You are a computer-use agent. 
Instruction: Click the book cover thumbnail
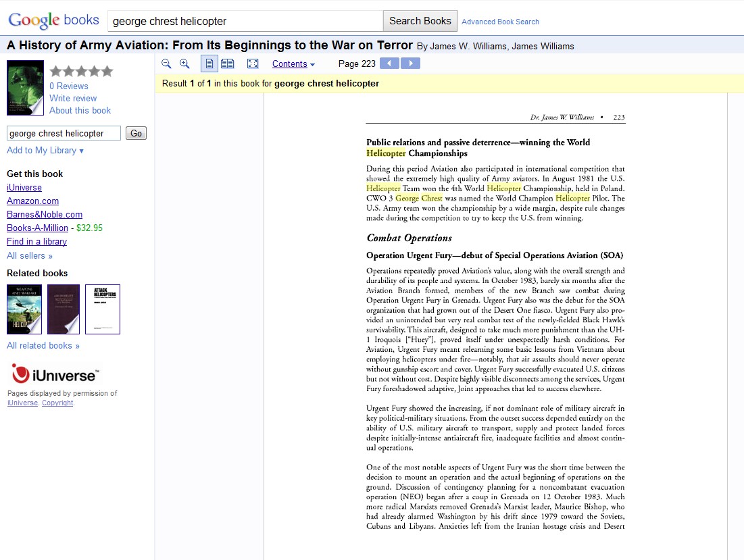pos(25,88)
